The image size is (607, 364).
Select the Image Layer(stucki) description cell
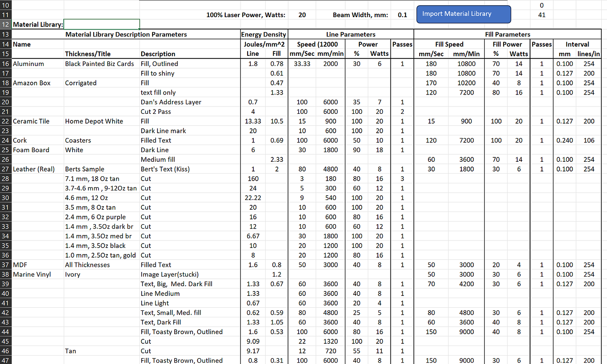[x=190, y=274]
